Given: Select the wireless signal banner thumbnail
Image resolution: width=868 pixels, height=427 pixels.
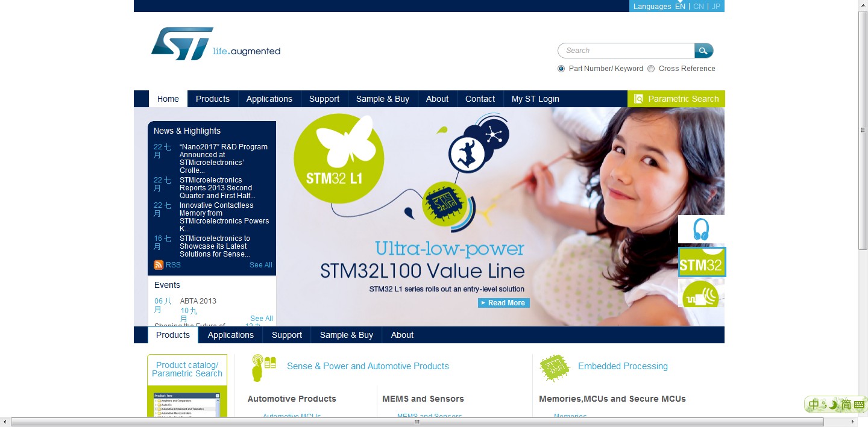Looking at the screenshot, I should click(701, 294).
